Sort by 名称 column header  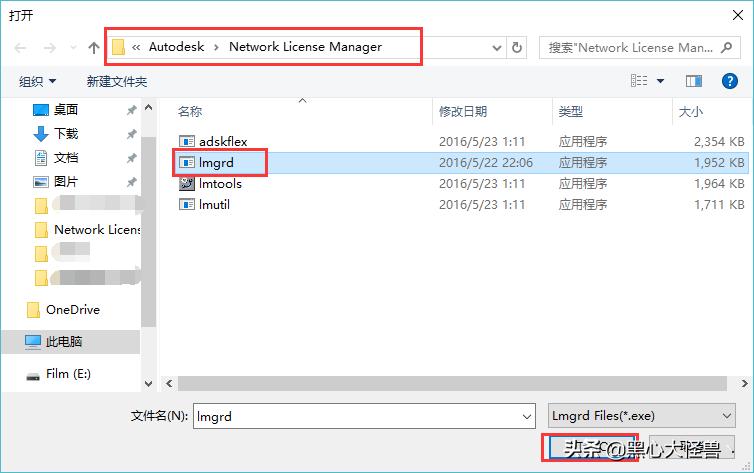click(190, 112)
